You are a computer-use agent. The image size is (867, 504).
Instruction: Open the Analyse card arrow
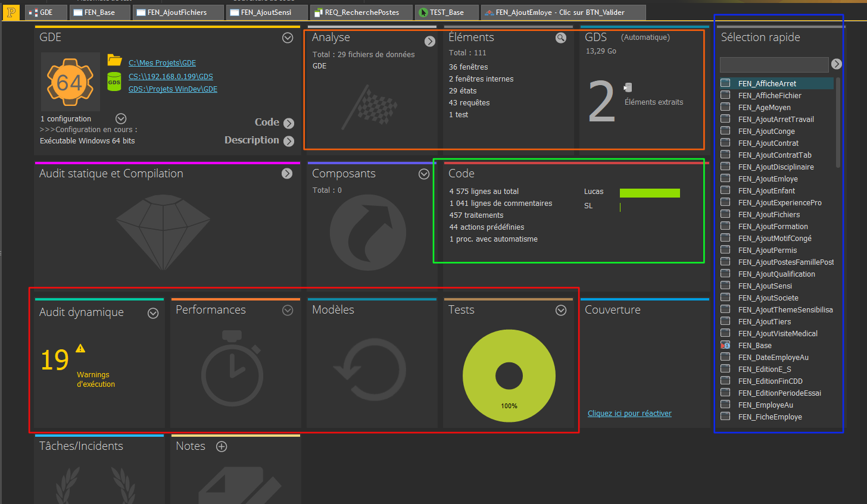tap(430, 41)
